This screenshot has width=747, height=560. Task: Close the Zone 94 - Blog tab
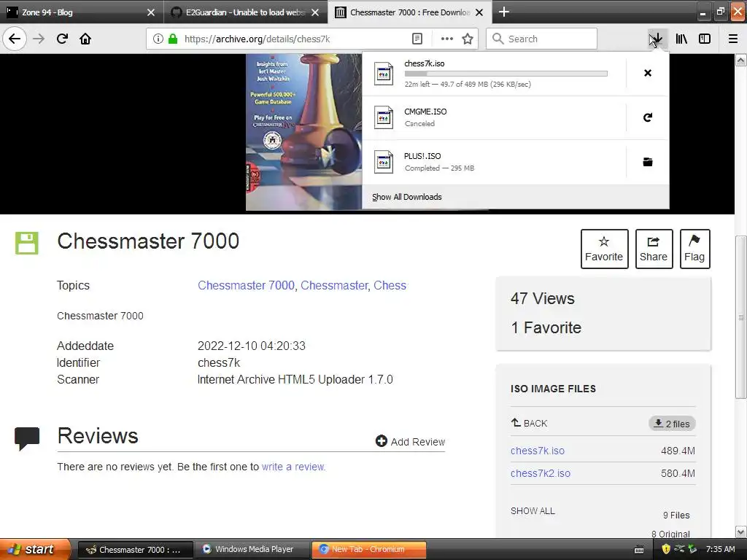(x=150, y=12)
